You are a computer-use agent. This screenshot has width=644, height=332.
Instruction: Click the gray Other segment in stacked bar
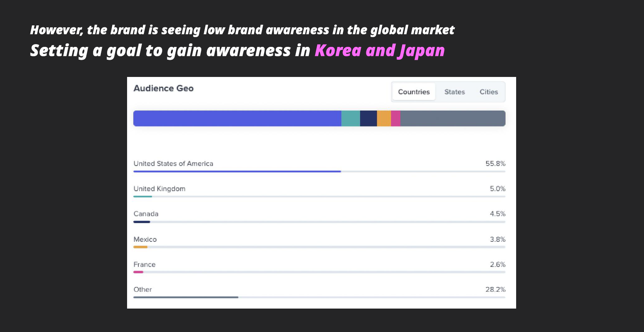(x=453, y=118)
